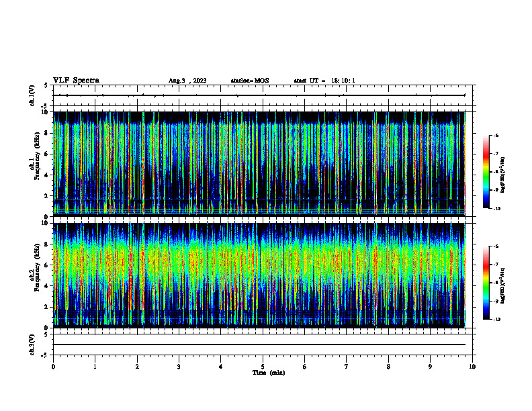Screen dimensions: 532x411
Task: Click the ch.1 waveform trace panel
Action: tap(263, 95)
